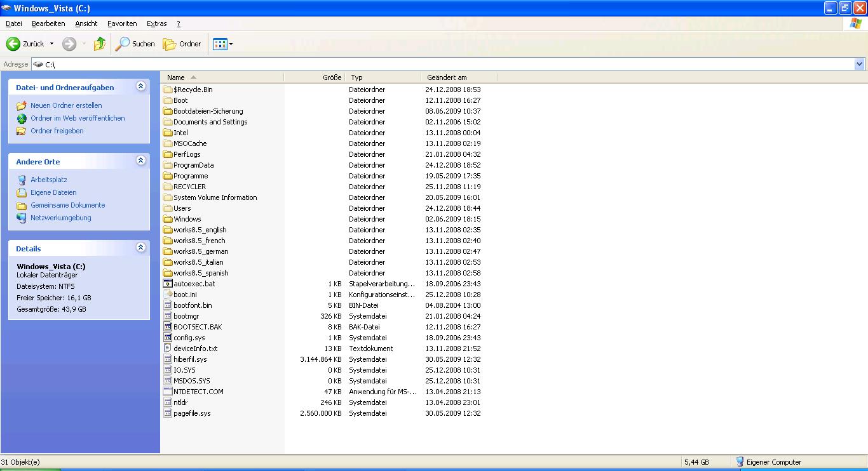868x471 pixels.
Task: Click Ordner freigeben link
Action: tap(57, 131)
